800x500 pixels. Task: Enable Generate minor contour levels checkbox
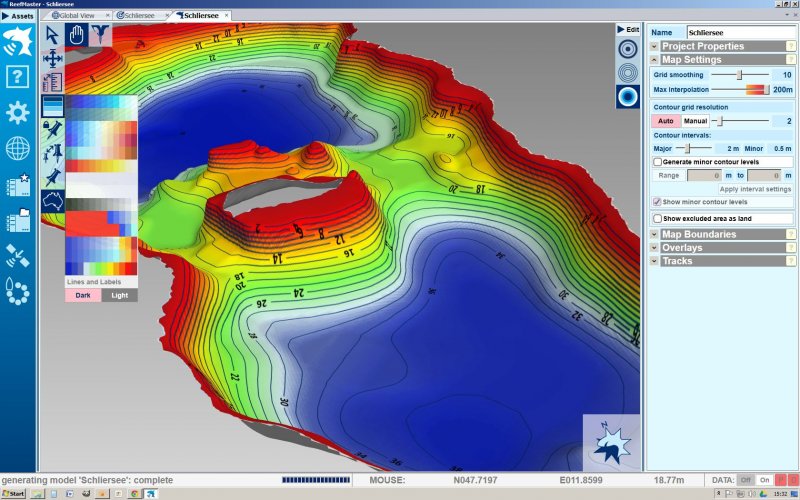pos(657,161)
